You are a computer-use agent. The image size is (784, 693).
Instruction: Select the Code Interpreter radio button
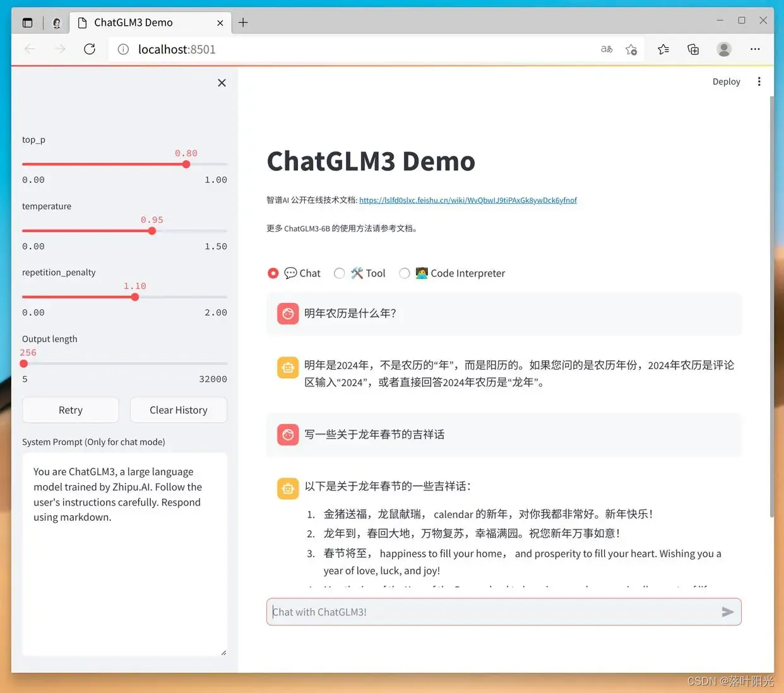pos(405,273)
